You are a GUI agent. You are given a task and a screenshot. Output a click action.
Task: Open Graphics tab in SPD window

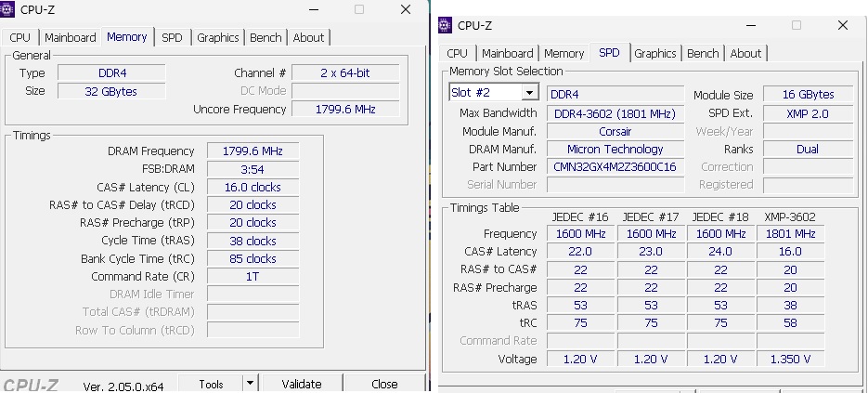click(x=654, y=53)
